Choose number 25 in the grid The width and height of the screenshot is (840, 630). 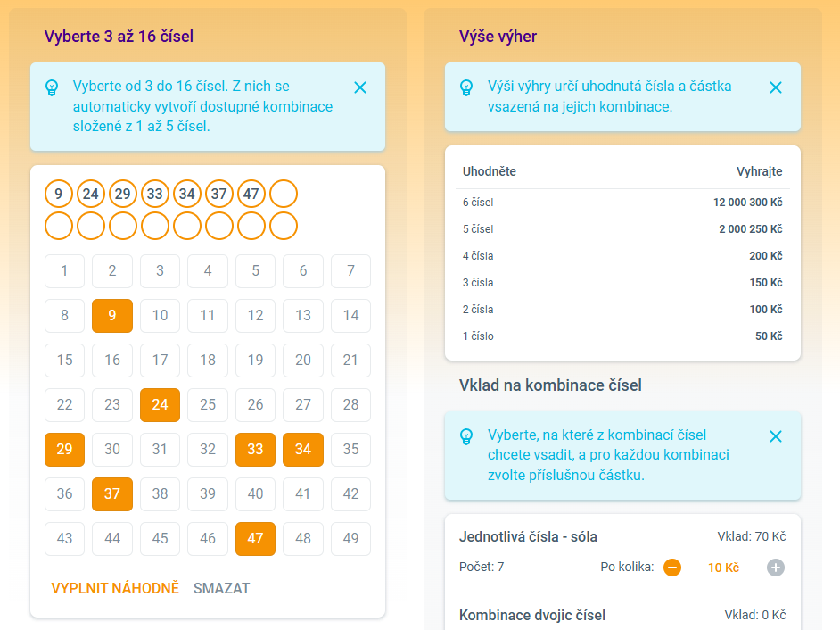(208, 405)
